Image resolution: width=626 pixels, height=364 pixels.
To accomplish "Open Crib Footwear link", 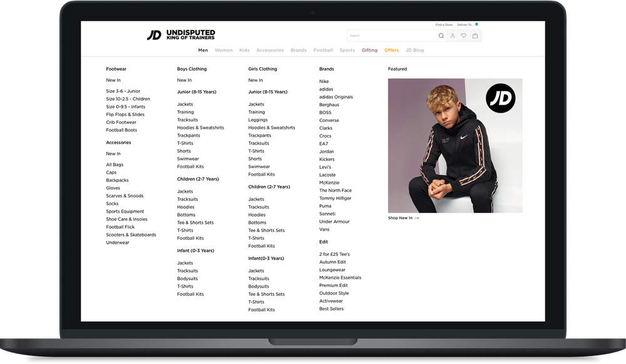I will click(121, 123).
